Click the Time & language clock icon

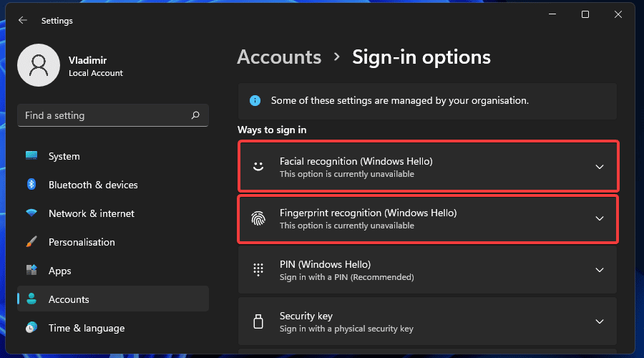coord(31,328)
